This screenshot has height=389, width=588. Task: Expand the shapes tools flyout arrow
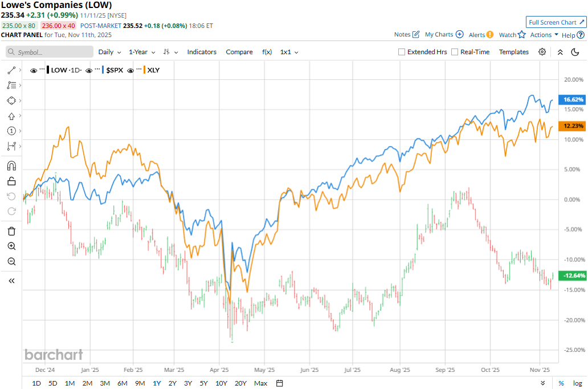20,100
